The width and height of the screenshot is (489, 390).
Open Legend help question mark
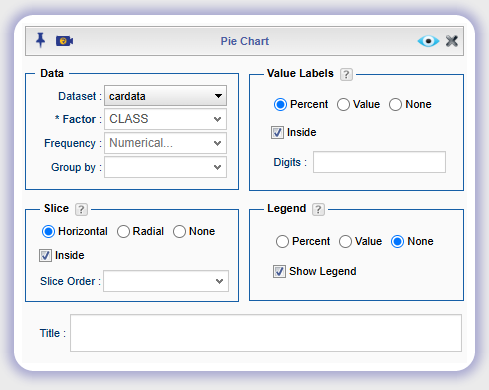(318, 210)
